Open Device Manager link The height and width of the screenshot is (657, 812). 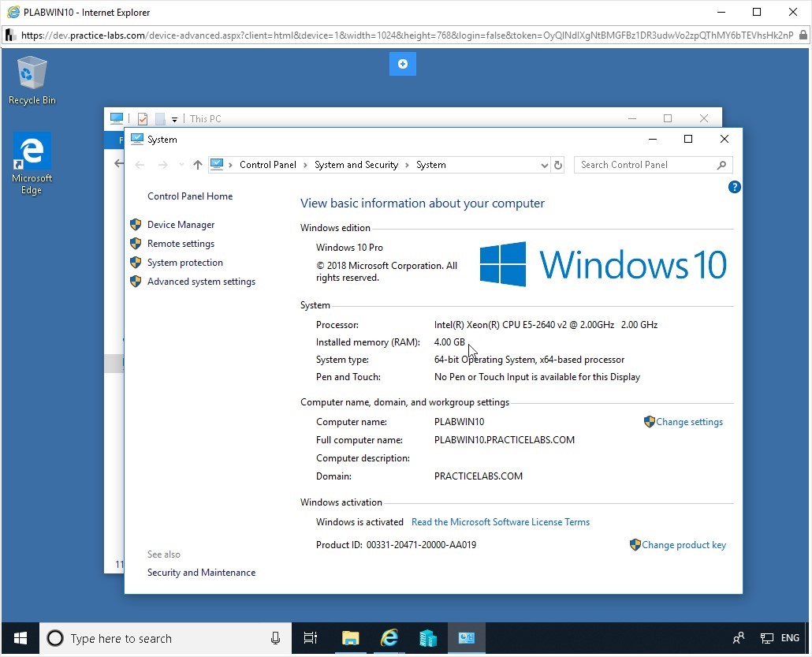pyautogui.click(x=181, y=224)
